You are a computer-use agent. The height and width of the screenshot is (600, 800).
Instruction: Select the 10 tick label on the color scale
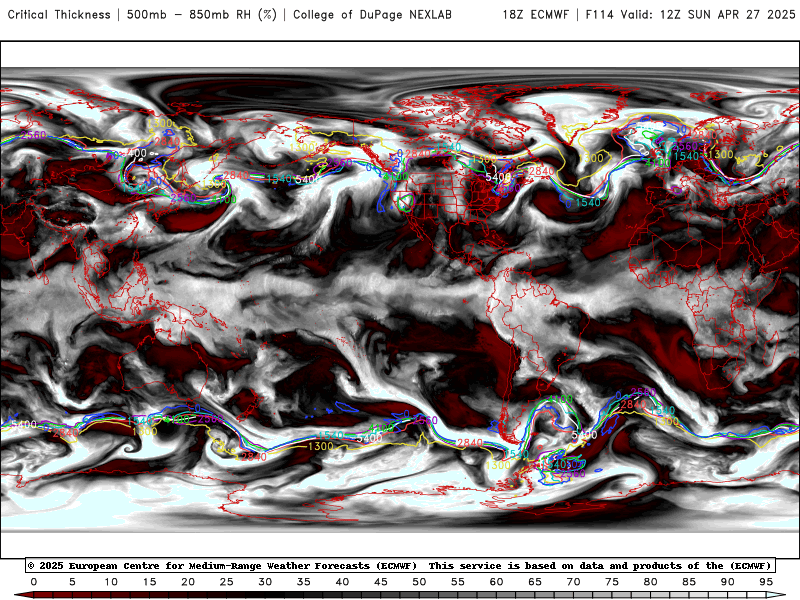111,582
